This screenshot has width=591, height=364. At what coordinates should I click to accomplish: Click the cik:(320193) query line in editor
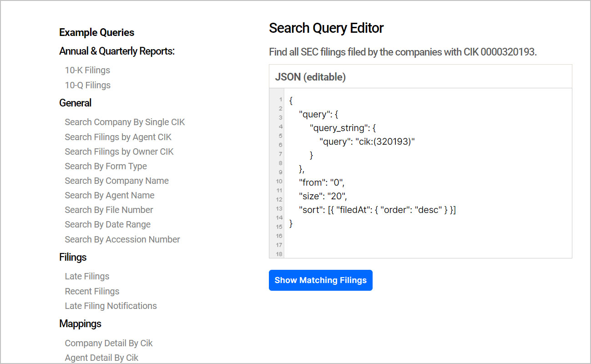(367, 142)
